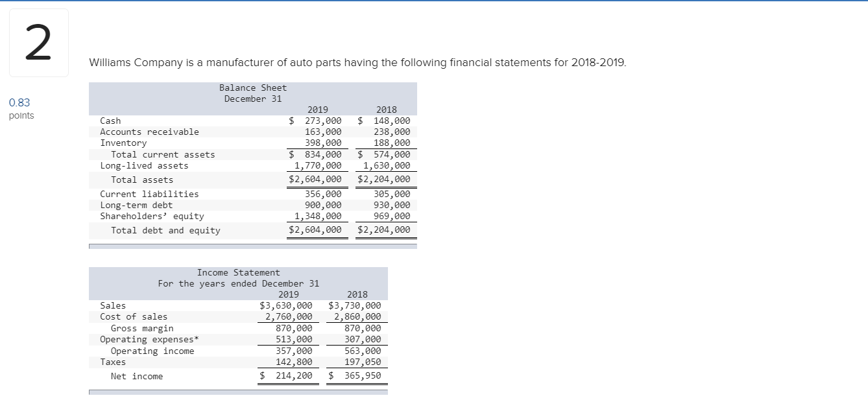
Task: Click 2019 long-term debt 900,000
Action: 323,205
